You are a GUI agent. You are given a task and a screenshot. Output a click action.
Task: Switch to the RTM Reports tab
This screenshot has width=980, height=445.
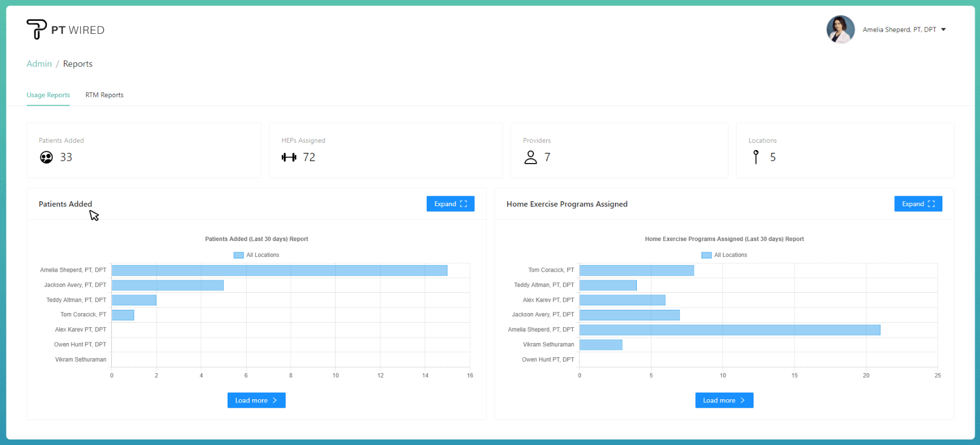tap(104, 95)
